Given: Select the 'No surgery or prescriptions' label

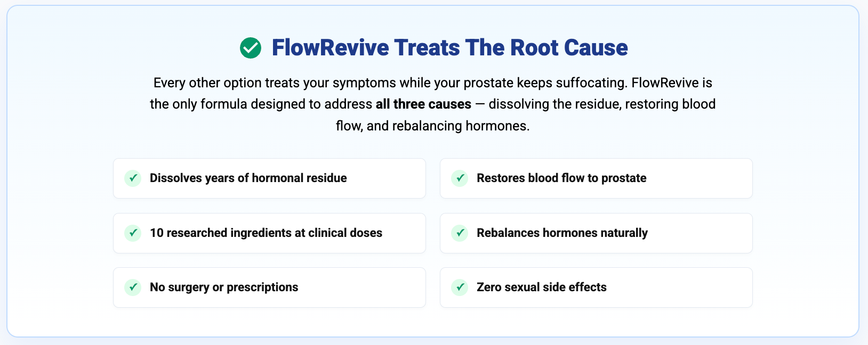Looking at the screenshot, I should point(224,287).
